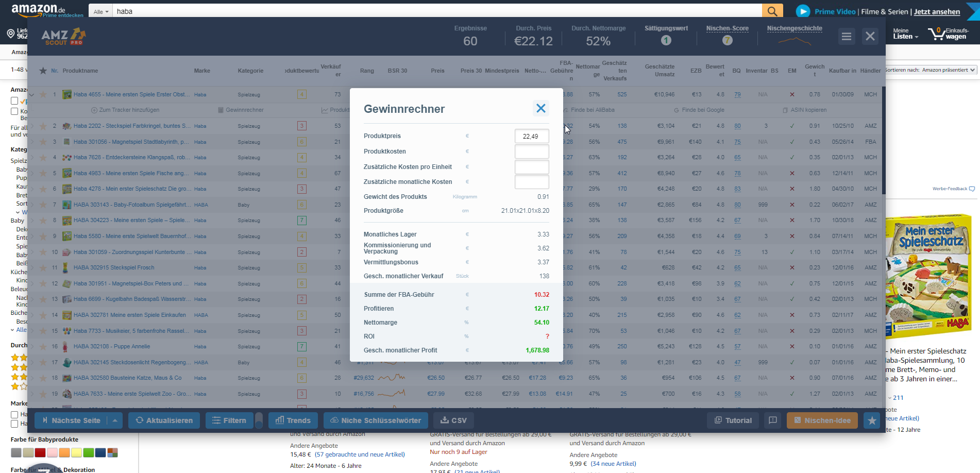Viewport: 980px width, 473px height.
Task: Open the 'Alle' search category dropdown
Action: 100,11
